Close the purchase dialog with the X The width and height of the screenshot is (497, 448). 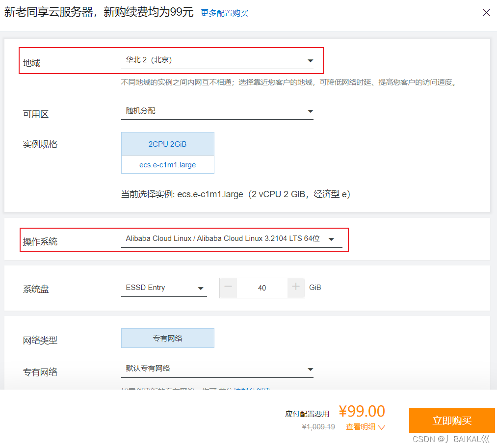(486, 12)
